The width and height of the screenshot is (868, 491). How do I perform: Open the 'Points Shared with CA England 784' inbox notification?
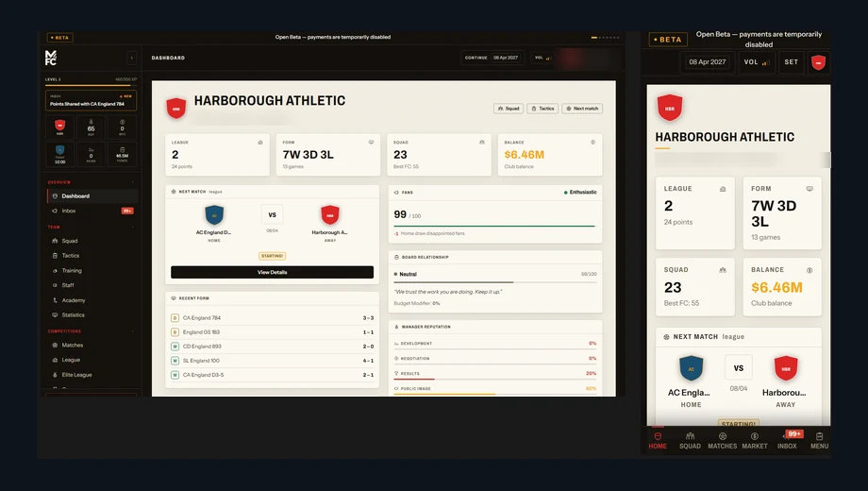click(x=91, y=100)
